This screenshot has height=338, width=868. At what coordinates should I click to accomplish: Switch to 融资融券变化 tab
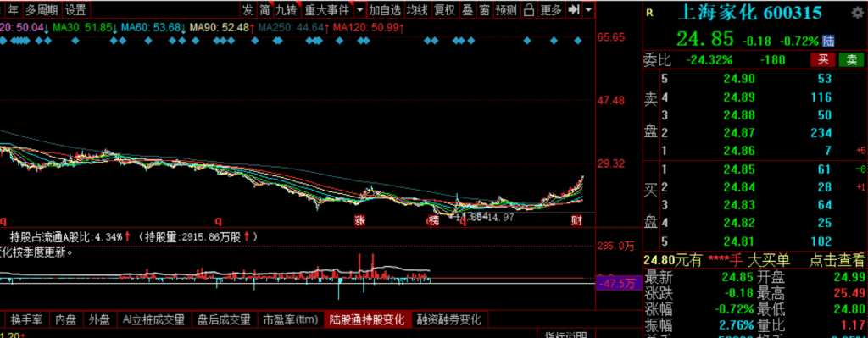click(x=449, y=319)
